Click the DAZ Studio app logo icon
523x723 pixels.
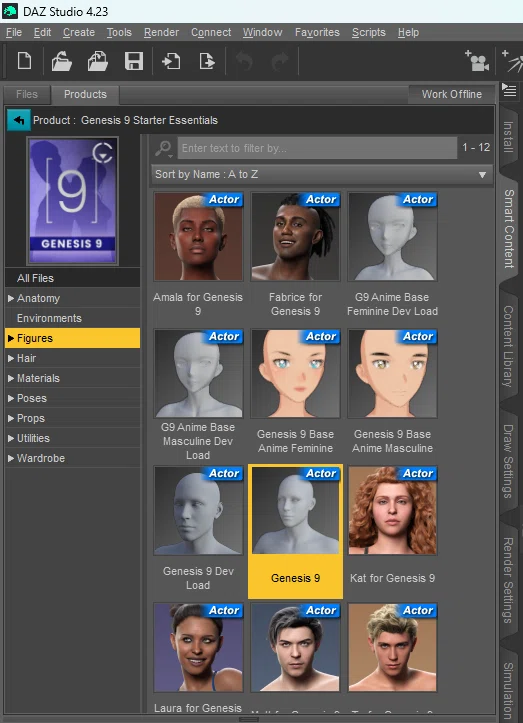(x=10, y=11)
